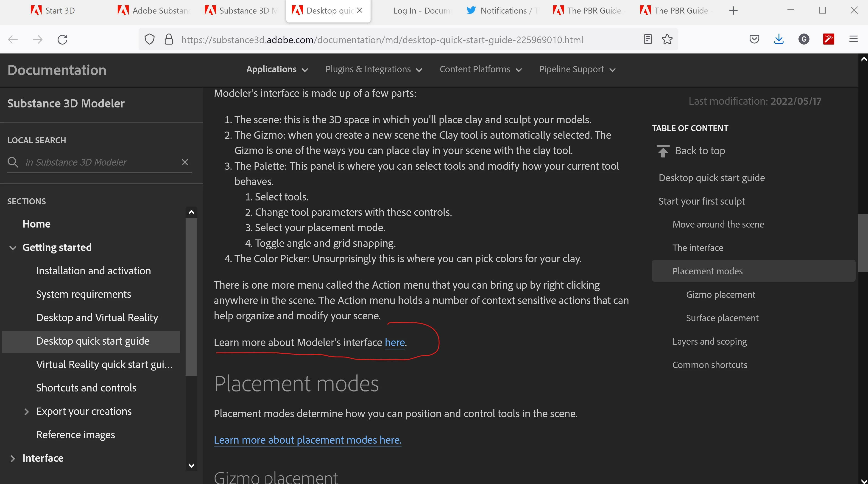This screenshot has height=484, width=868.
Task: Click the bookmark star icon
Action: click(667, 39)
